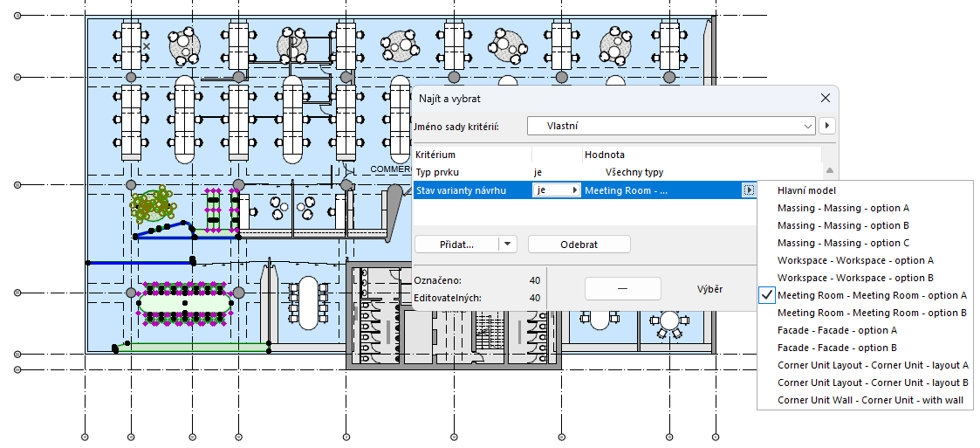
Task: Choose 'Massing - Massing - option C'
Action: pyautogui.click(x=843, y=243)
